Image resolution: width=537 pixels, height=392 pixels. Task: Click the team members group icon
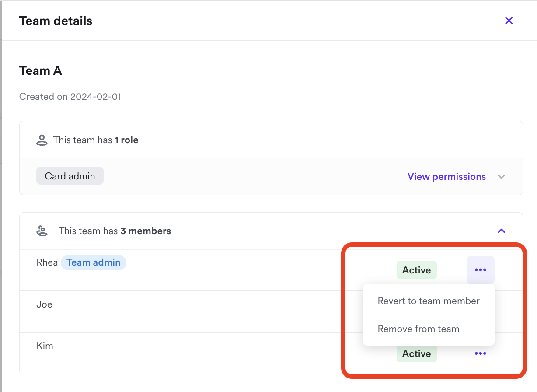coord(42,231)
